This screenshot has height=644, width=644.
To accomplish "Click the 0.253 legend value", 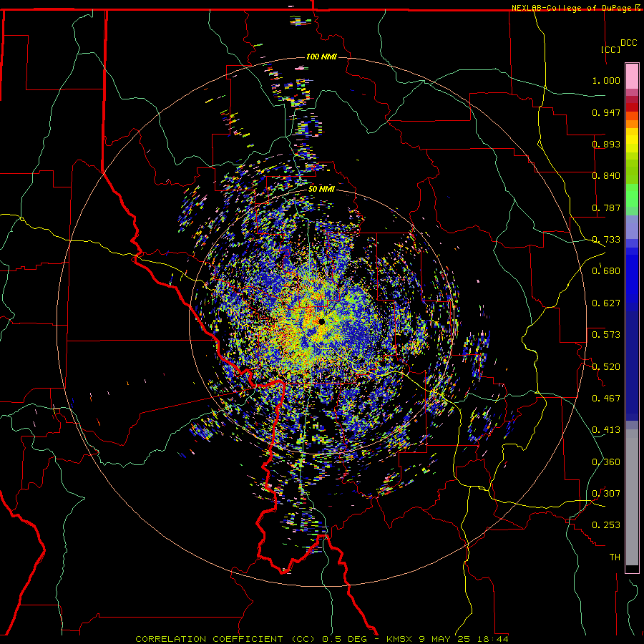I will [x=606, y=525].
